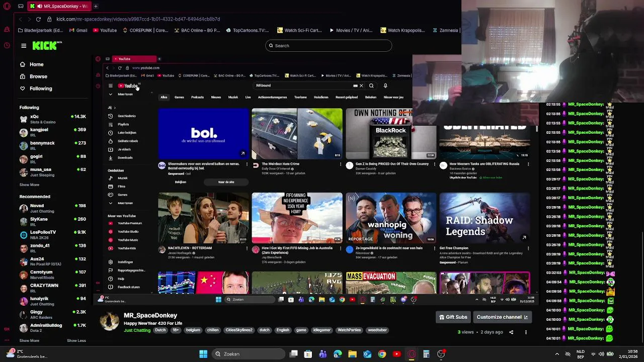Screen dimensions: 644x362
Task: Mute audio on the MR_SpaceDonkey tab
Action: tap(40, 6)
